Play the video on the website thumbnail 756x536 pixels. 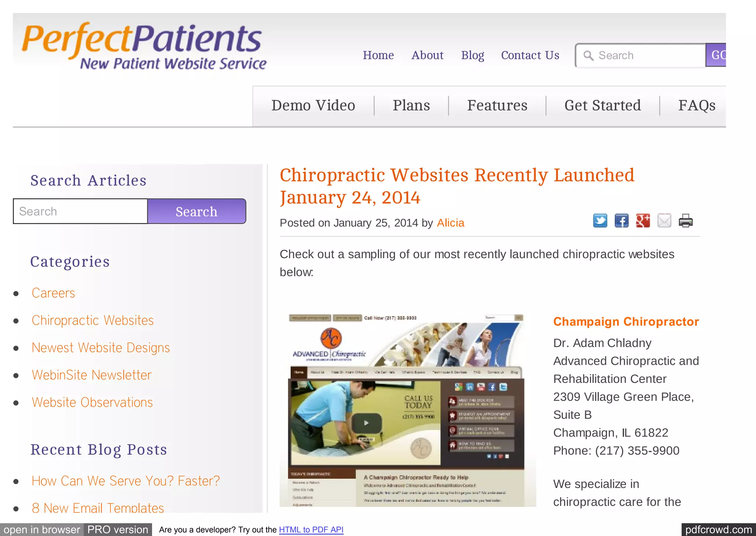pyautogui.click(x=367, y=423)
